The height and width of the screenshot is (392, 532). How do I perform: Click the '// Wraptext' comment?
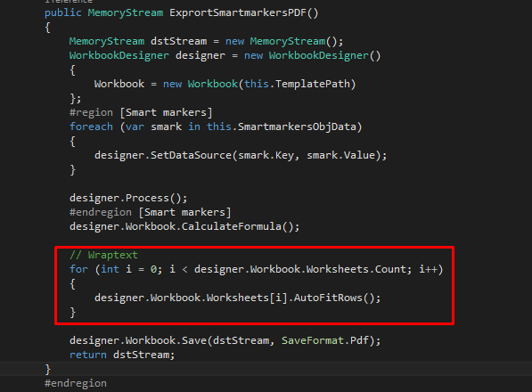coord(103,255)
